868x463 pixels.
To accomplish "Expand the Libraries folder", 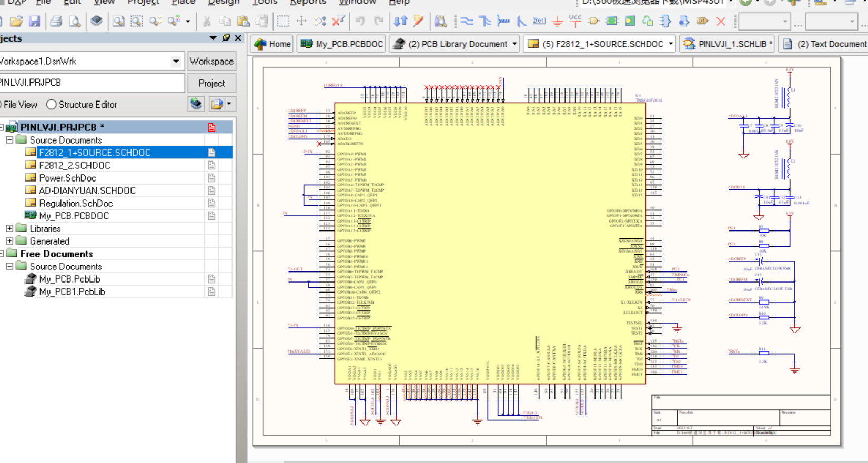I will coord(9,228).
